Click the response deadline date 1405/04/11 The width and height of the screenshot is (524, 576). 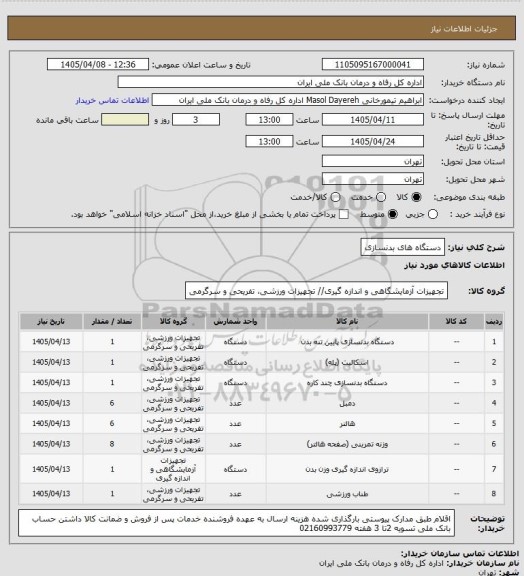[x=373, y=120]
